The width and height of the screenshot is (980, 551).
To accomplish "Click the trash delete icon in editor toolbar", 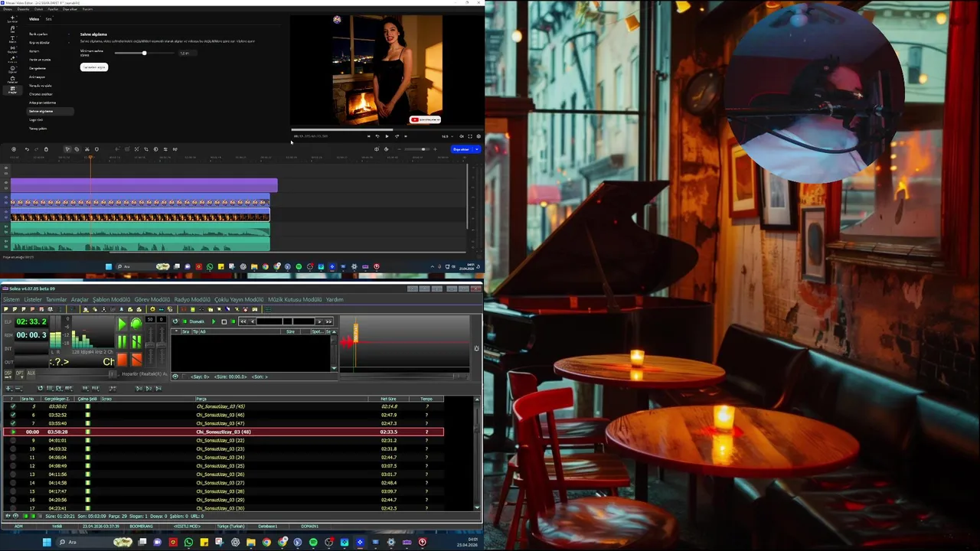I will 46,149.
